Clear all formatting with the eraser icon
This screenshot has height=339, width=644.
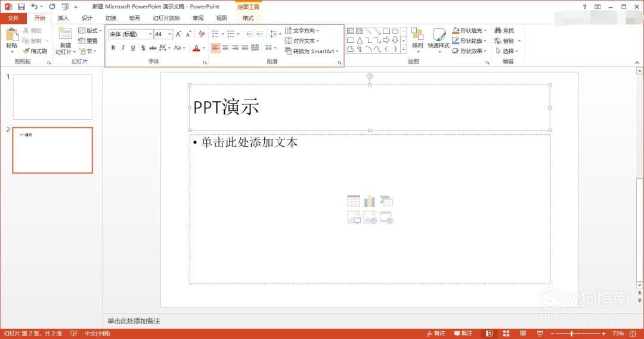pyautogui.click(x=202, y=34)
